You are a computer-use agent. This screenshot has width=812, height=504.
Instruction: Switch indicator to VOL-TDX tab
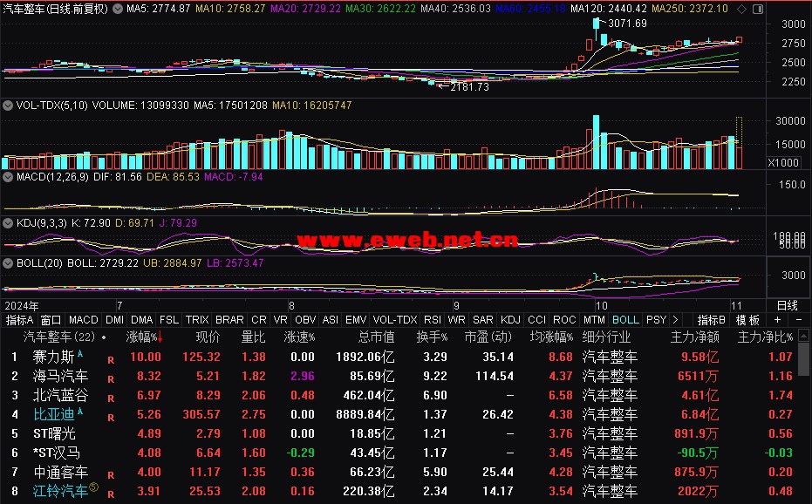coord(395,320)
